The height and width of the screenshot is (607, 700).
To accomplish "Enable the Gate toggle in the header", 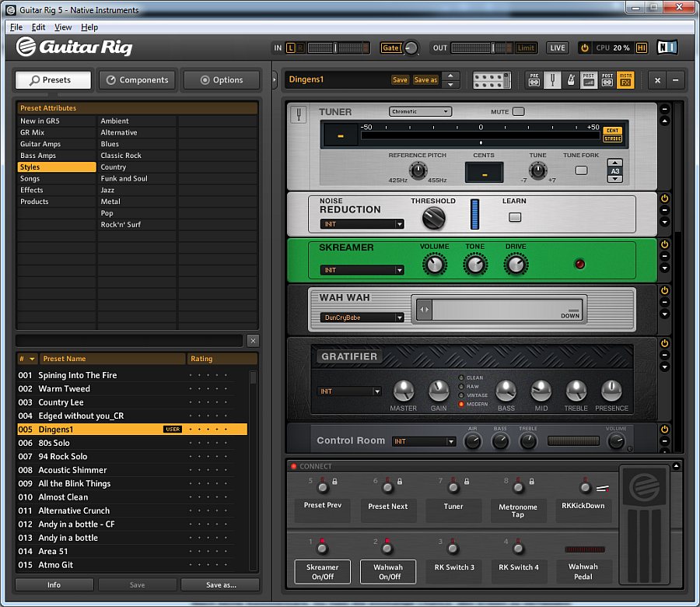I will 390,47.
